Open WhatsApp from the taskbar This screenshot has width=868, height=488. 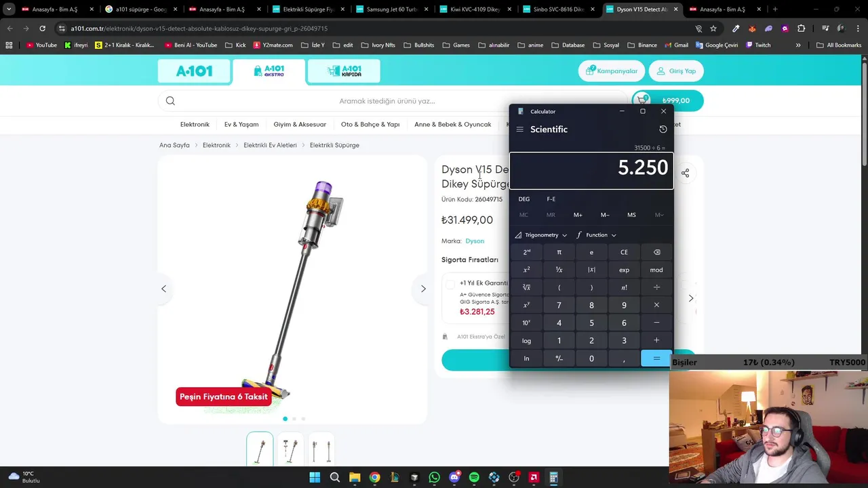(x=435, y=477)
